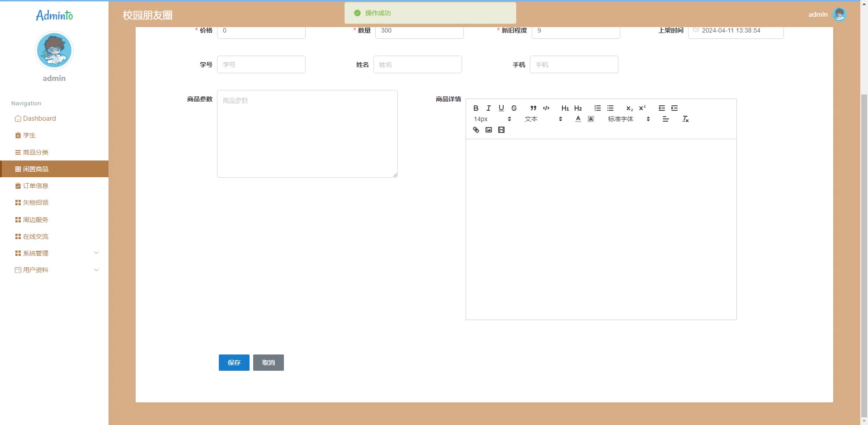Click the 操作成功 success message

[x=430, y=13]
